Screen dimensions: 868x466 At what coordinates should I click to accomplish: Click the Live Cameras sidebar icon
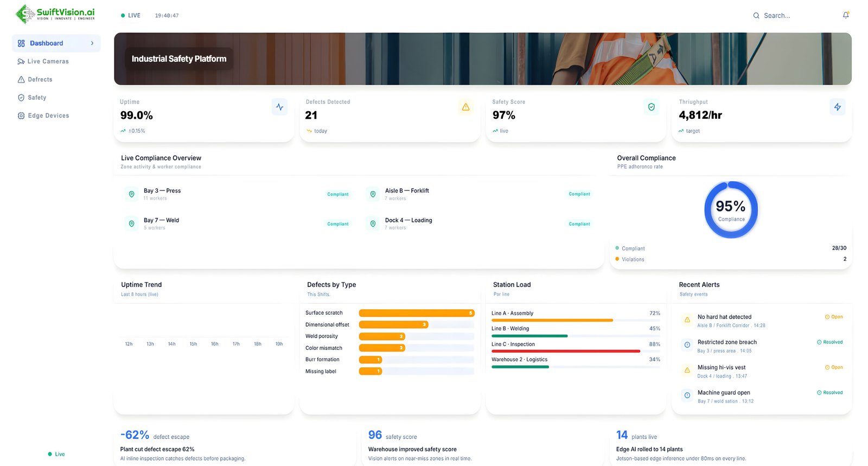[x=21, y=61]
